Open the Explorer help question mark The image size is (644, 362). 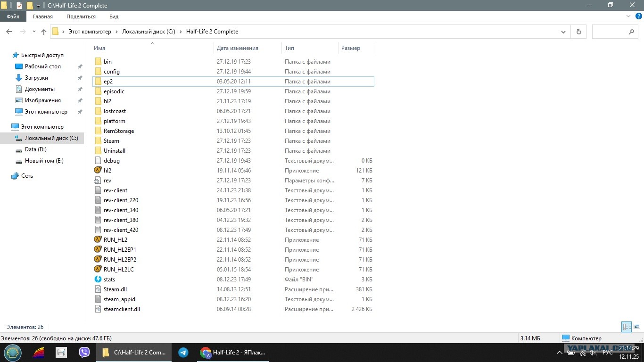point(639,16)
